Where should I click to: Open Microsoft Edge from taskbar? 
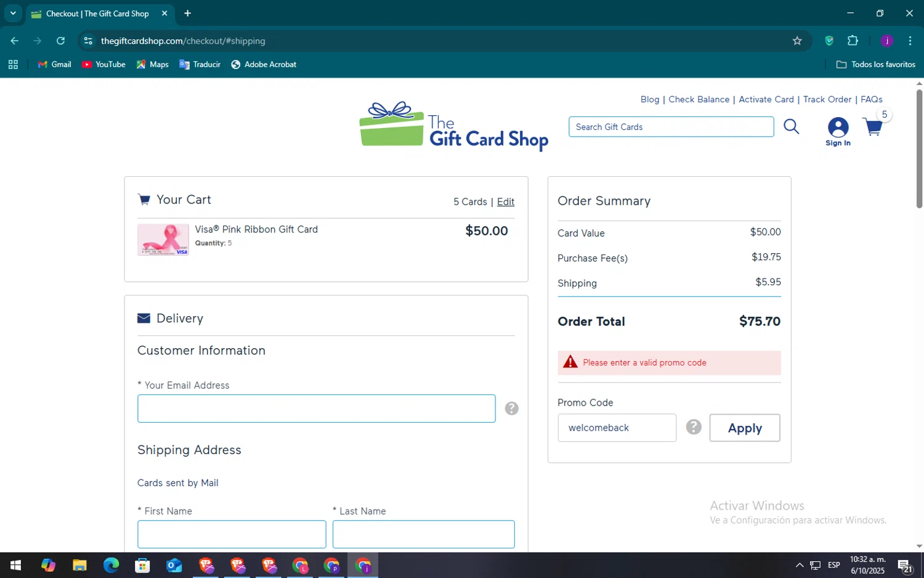111,565
